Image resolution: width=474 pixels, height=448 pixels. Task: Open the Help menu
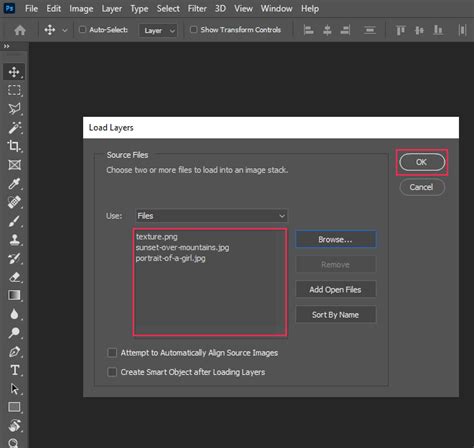tap(310, 9)
